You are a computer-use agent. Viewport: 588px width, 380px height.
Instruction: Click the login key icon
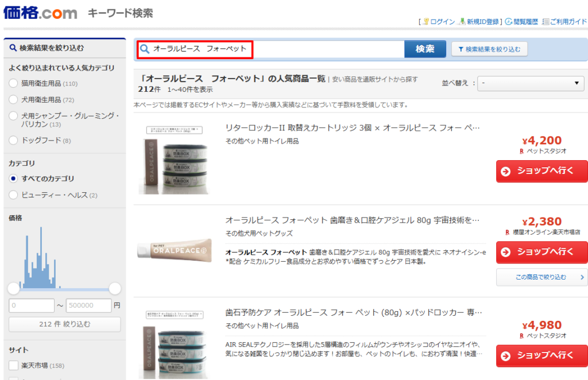[426, 21]
